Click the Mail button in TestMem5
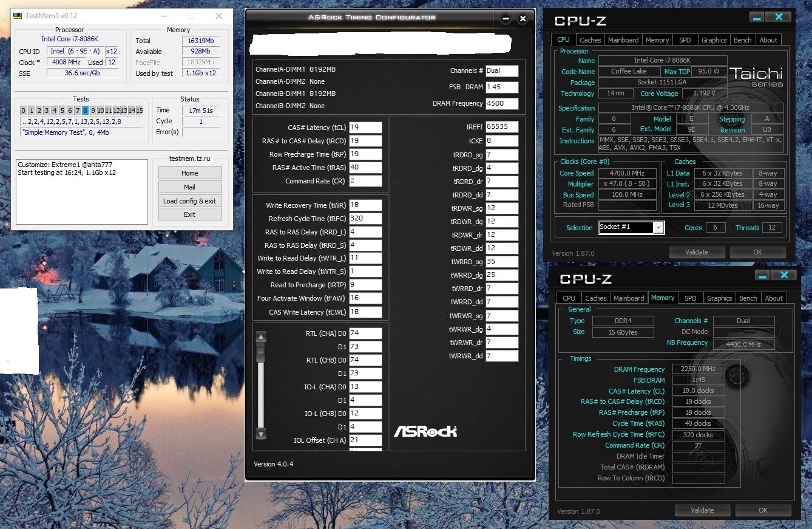The image size is (812, 529). tap(190, 187)
